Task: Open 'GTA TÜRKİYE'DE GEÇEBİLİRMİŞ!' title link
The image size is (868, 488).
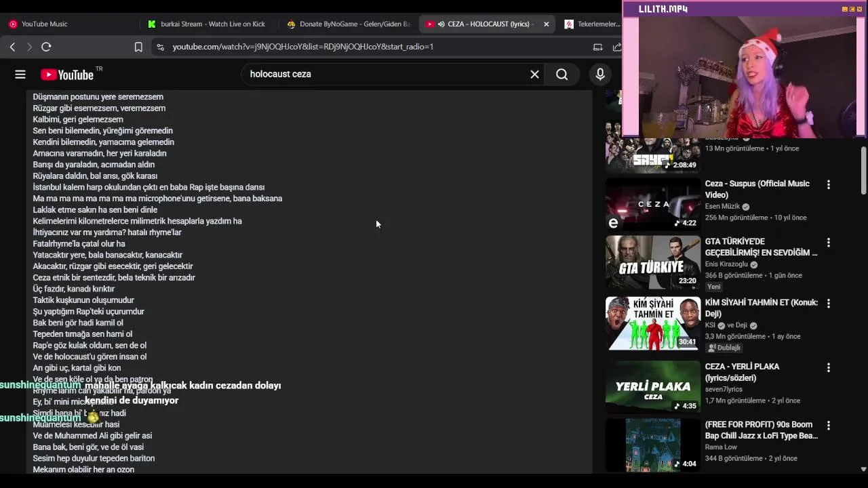Action: click(x=761, y=247)
